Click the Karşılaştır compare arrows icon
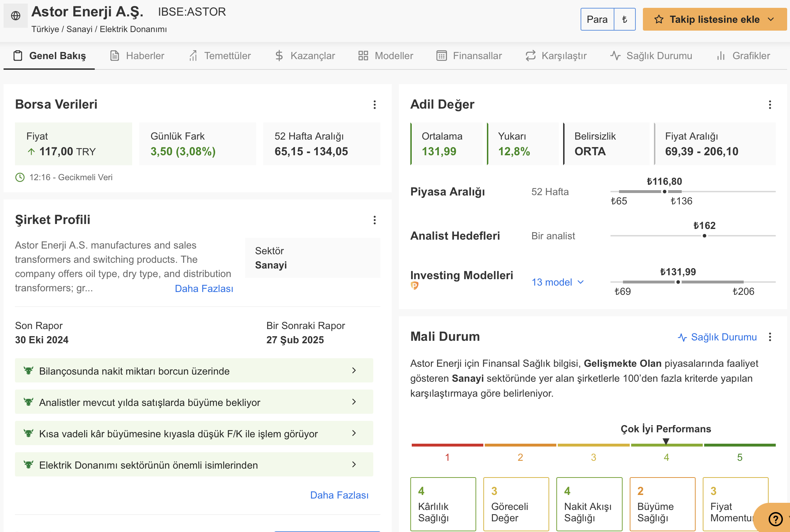Image resolution: width=790 pixels, height=532 pixels. (x=530, y=56)
